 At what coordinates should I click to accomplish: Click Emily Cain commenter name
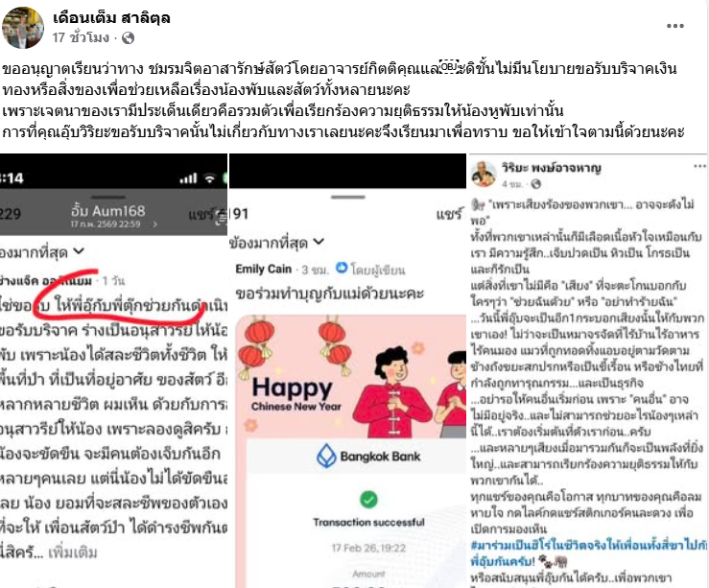tap(263, 269)
